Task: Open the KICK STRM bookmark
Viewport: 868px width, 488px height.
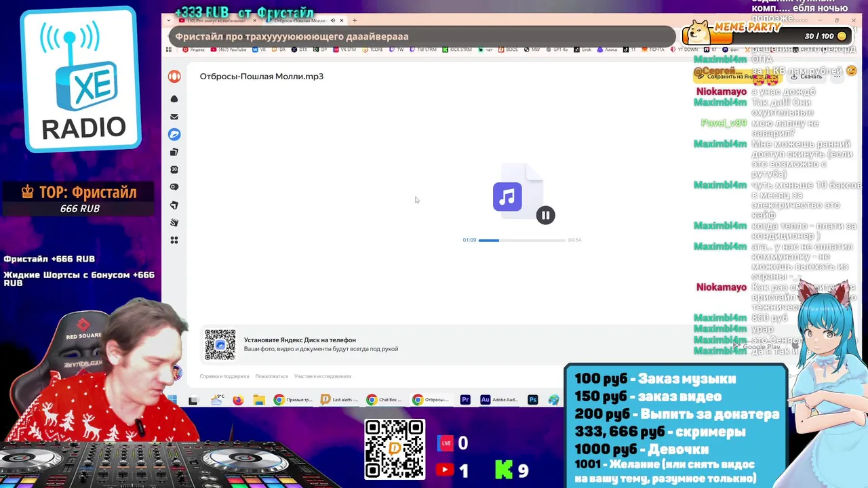Action: pos(456,49)
